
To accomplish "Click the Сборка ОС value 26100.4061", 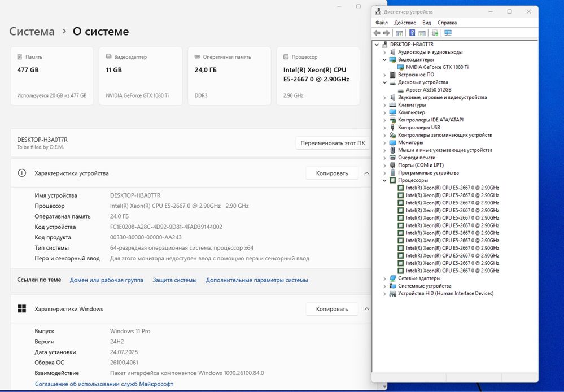I will click(x=124, y=363).
